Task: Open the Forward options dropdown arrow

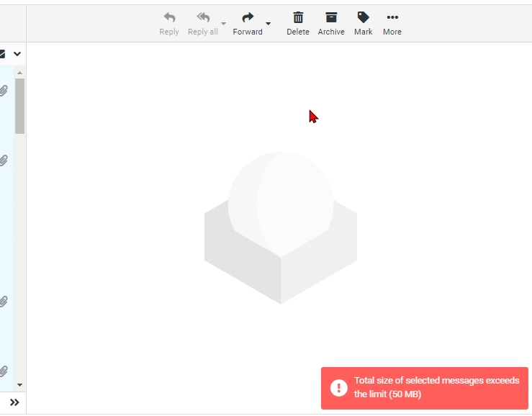Action: [x=269, y=24]
